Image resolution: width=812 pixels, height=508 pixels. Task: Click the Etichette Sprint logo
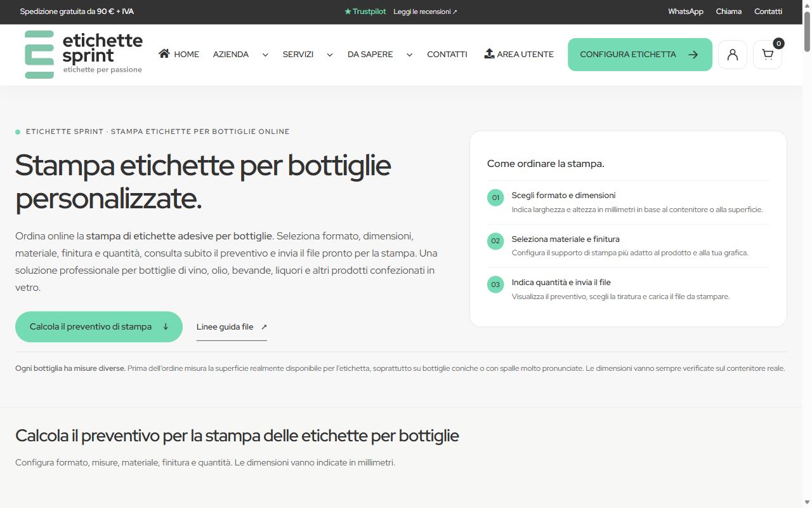(83, 55)
